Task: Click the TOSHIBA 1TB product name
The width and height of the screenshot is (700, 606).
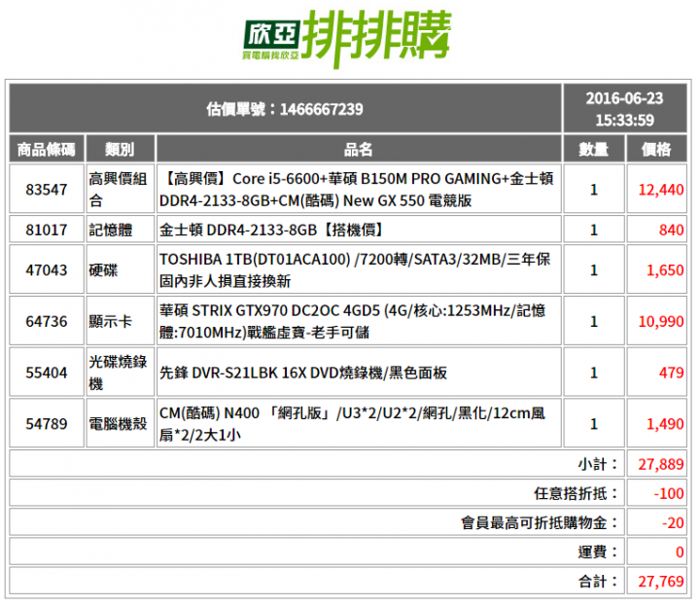Action: point(355,269)
